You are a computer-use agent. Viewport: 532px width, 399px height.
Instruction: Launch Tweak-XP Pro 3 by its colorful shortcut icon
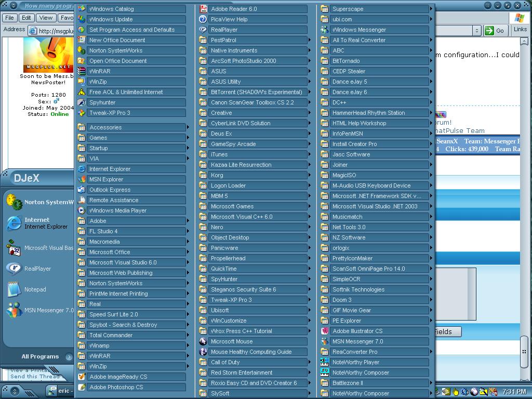point(82,113)
